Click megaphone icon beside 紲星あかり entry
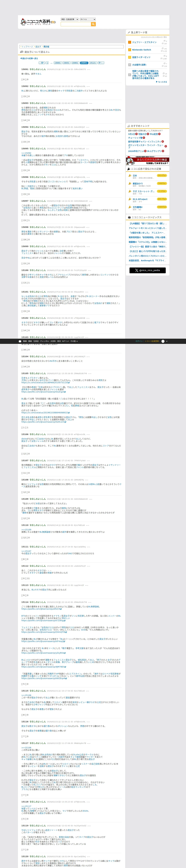The width and height of the screenshot is (186, 868). click(130, 184)
